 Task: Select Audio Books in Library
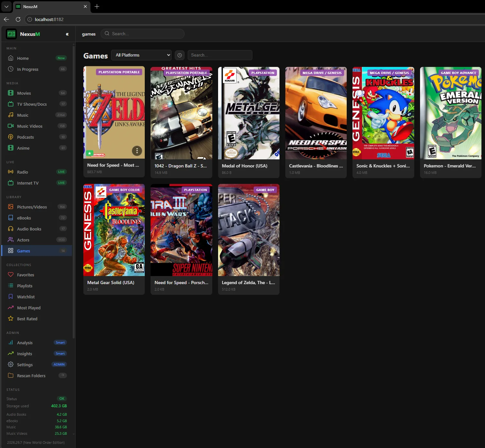[37, 229]
